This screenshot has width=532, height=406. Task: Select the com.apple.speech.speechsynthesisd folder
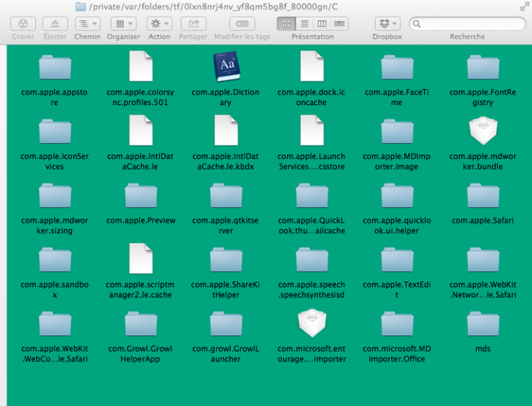[x=312, y=260]
